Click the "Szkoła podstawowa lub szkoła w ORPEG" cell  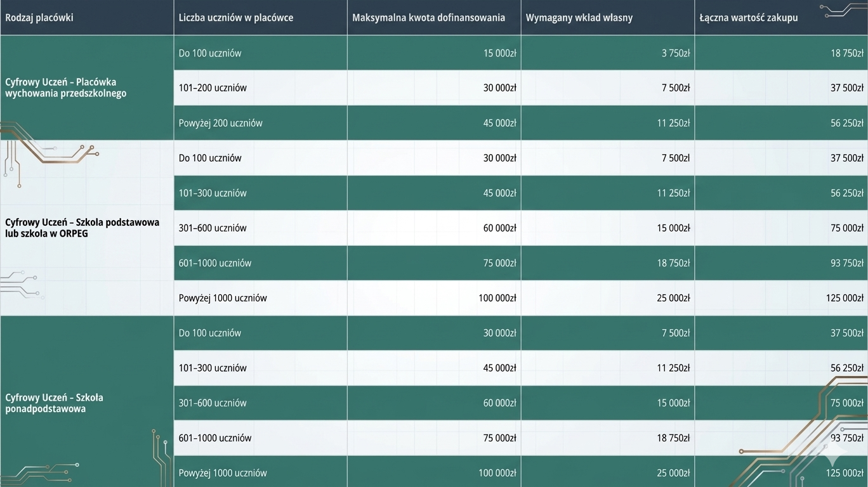tap(82, 228)
